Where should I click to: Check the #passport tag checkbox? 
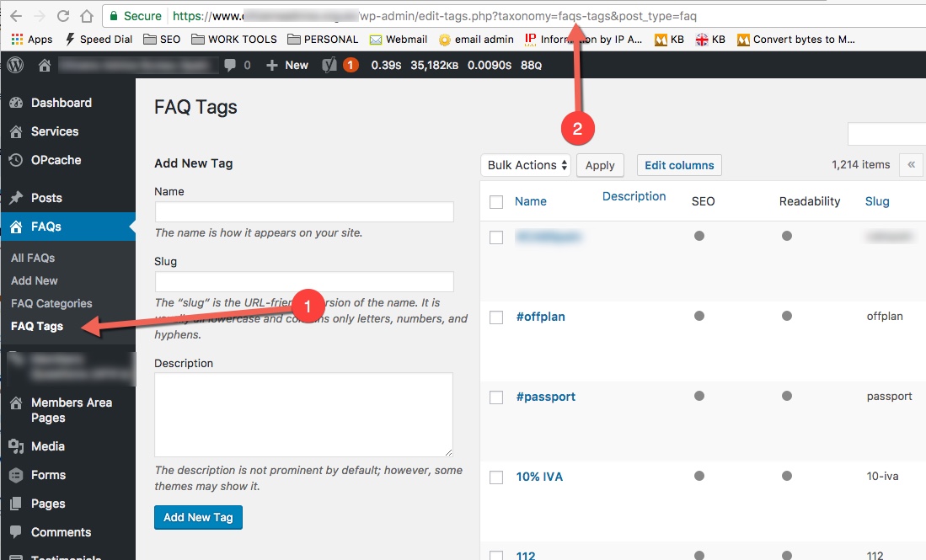[x=496, y=397]
